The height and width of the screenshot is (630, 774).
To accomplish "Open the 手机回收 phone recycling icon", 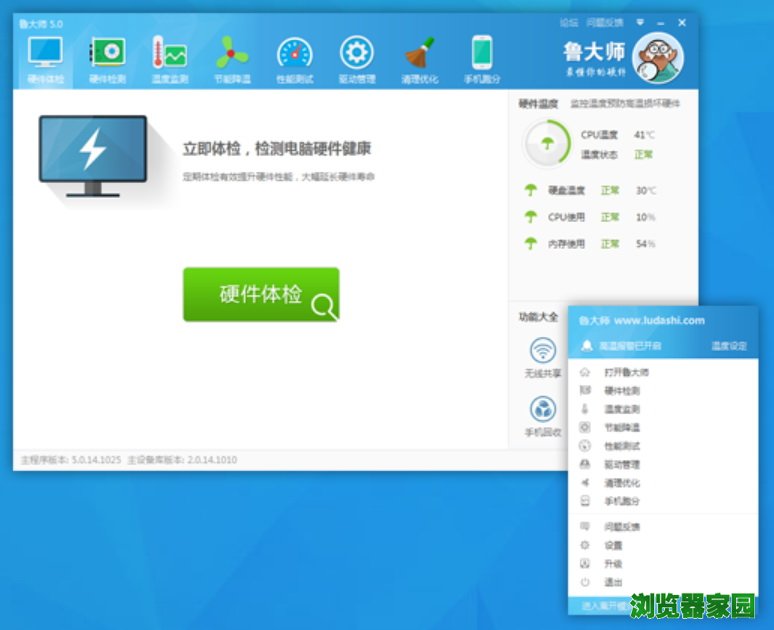I will coord(543,410).
